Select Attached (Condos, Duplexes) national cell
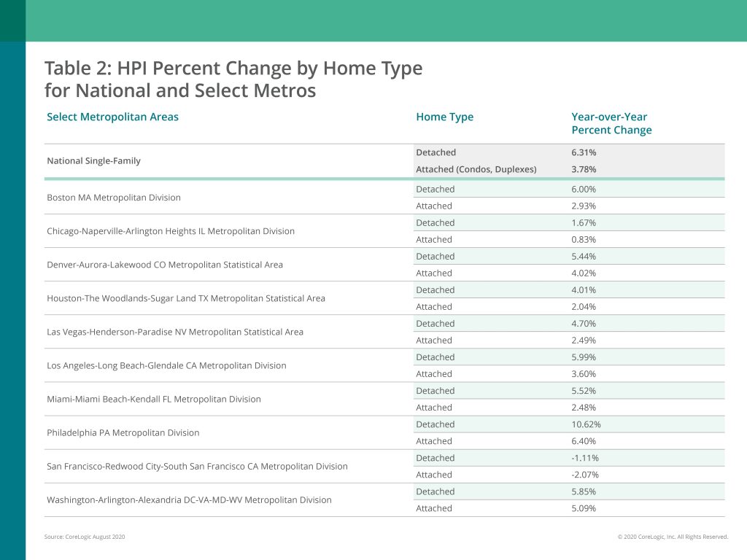747x560 pixels. pyautogui.click(x=476, y=169)
